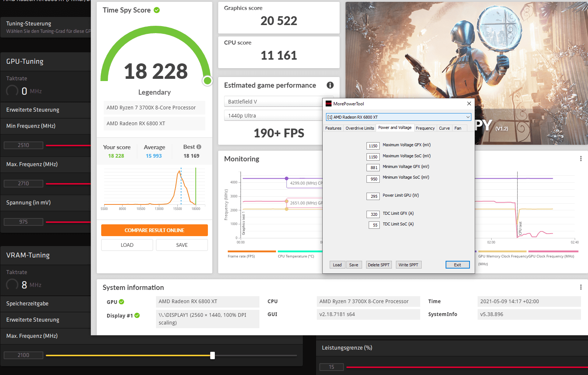Click the info icon next to Best score
Viewport: 588px width, 375px height.
(199, 147)
